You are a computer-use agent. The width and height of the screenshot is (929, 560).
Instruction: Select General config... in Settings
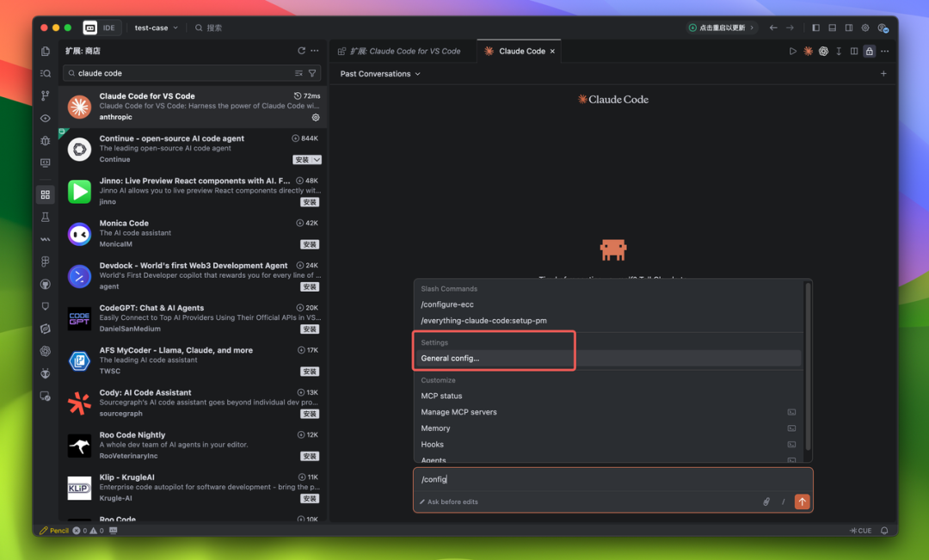[451, 358]
